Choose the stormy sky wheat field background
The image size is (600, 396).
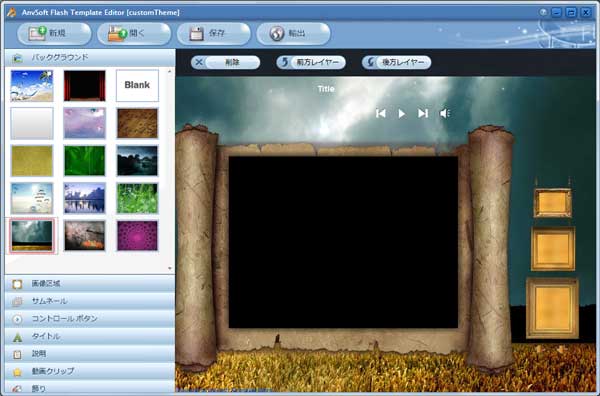[32, 236]
